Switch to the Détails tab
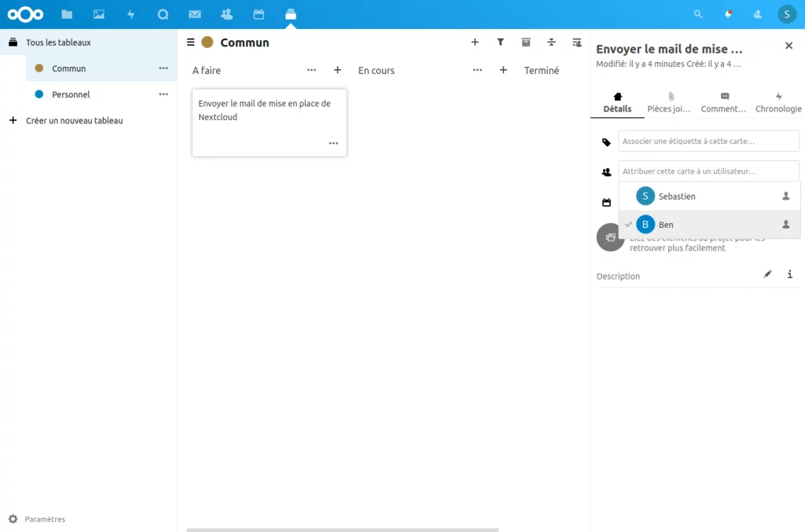Screen dimensions: 805x532 (x=617, y=103)
